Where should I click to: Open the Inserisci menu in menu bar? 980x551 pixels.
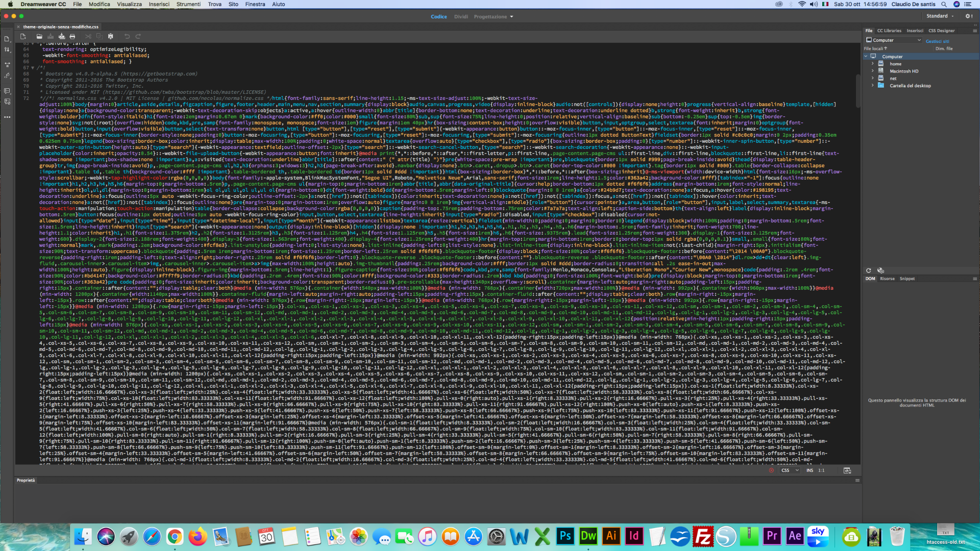pyautogui.click(x=159, y=4)
